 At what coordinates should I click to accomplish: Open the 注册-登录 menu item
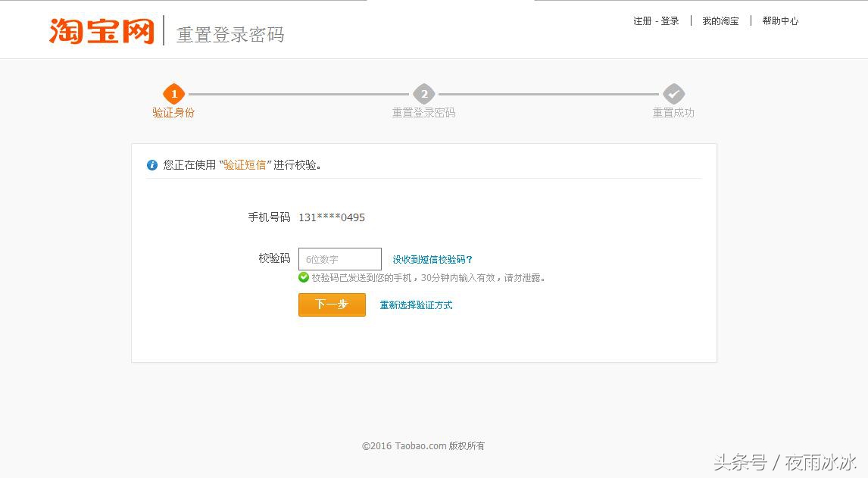coord(656,20)
